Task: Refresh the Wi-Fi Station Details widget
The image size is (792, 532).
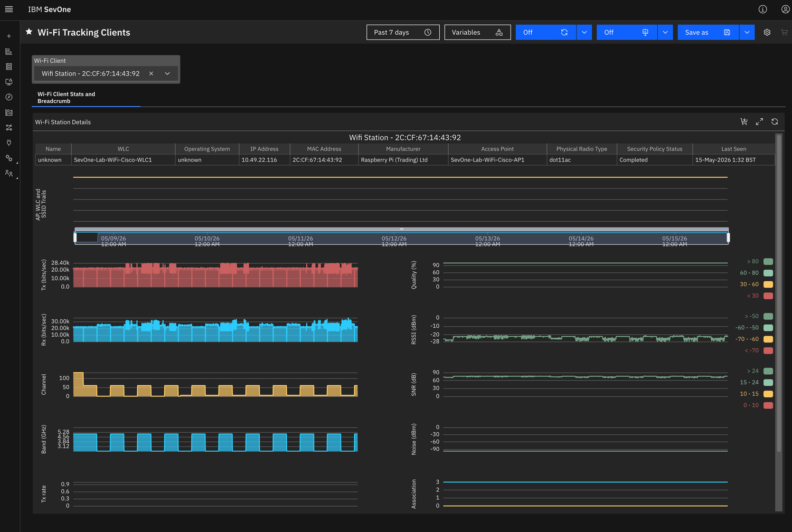Action: 775,121
